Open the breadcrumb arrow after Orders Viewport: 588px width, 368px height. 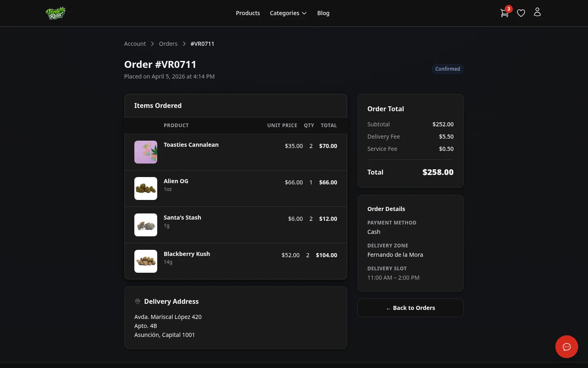(x=184, y=43)
